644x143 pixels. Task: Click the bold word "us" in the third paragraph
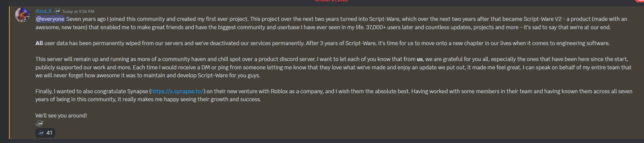[x=420, y=59]
